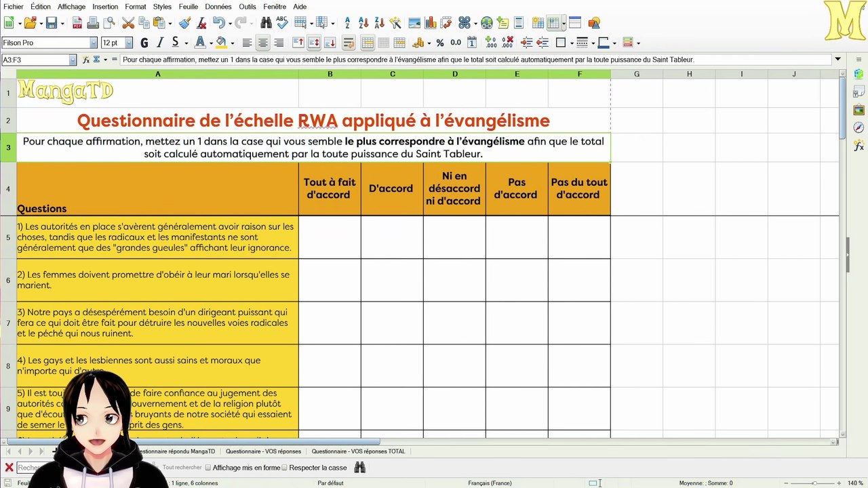The height and width of the screenshot is (488, 868).
Task: Click the Cut scissors icon
Action: pyautogui.click(x=127, y=23)
